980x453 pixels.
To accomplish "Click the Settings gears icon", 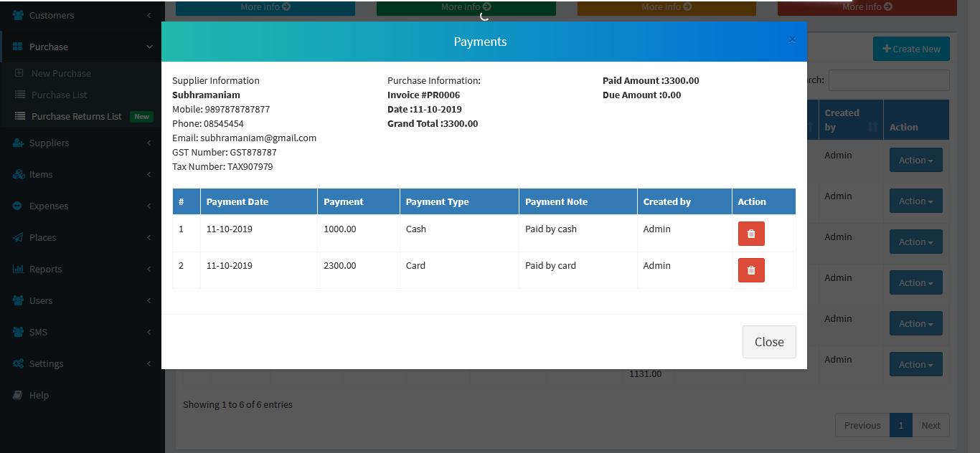I will [x=18, y=364].
